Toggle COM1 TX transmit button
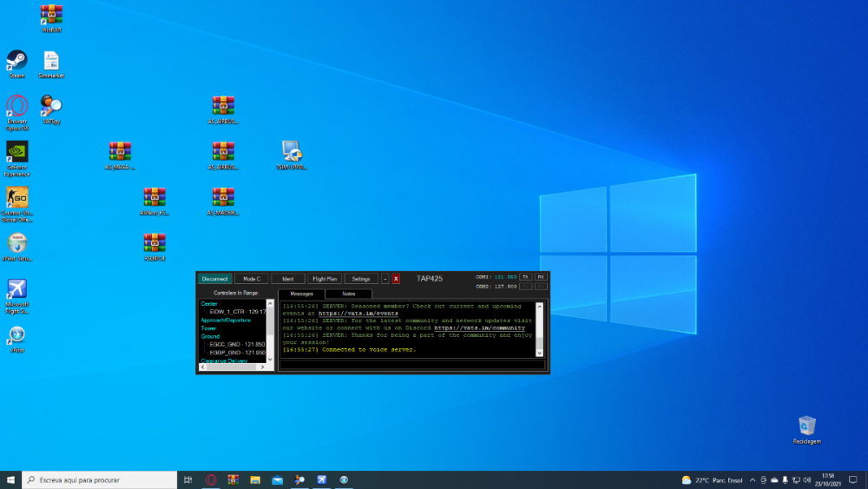Image resolution: width=868 pixels, height=489 pixels. (x=525, y=276)
